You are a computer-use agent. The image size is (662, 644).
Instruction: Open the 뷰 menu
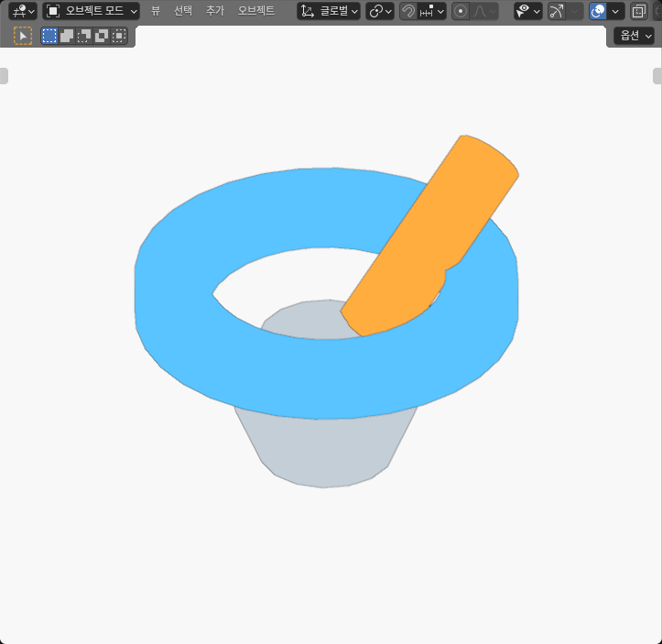point(156,11)
